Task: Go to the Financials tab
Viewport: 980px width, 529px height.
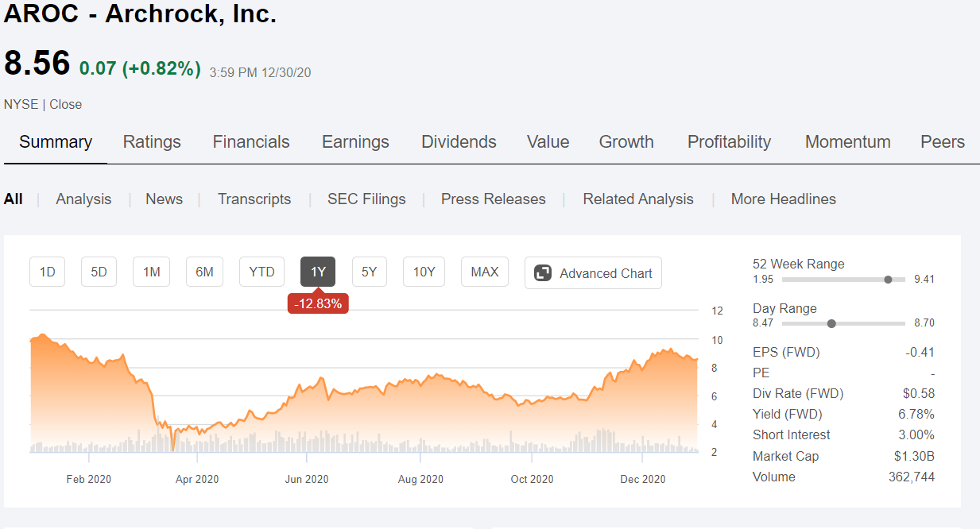Action: point(251,142)
